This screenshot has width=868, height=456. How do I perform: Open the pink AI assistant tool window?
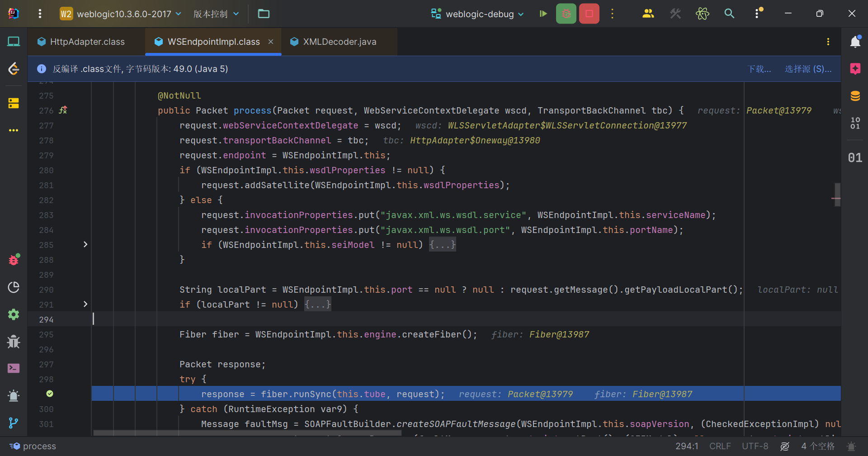point(855,69)
